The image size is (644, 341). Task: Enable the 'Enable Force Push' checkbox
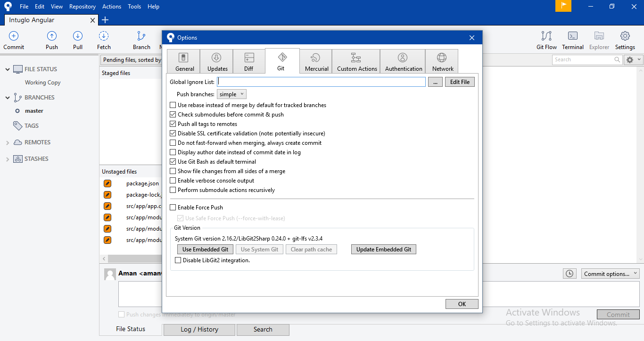[173, 207]
